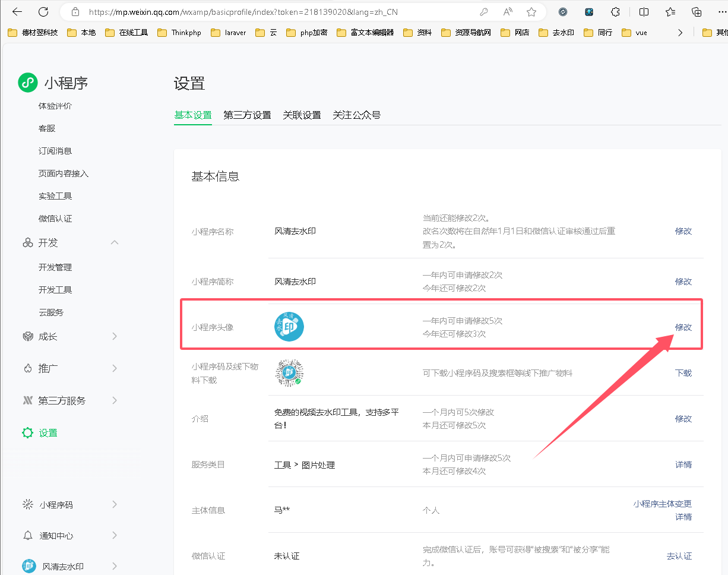Show more bookmarks with chevron arrow
The image size is (728, 575).
pos(680,33)
